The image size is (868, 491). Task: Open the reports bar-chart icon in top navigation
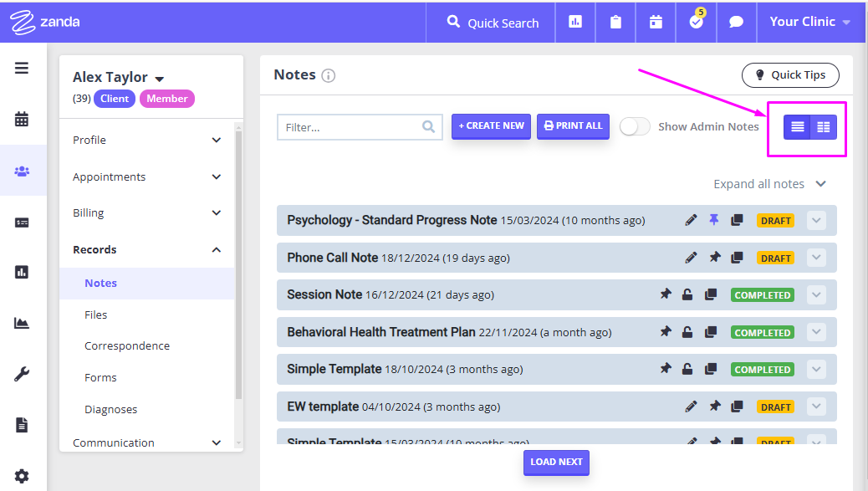(574, 22)
